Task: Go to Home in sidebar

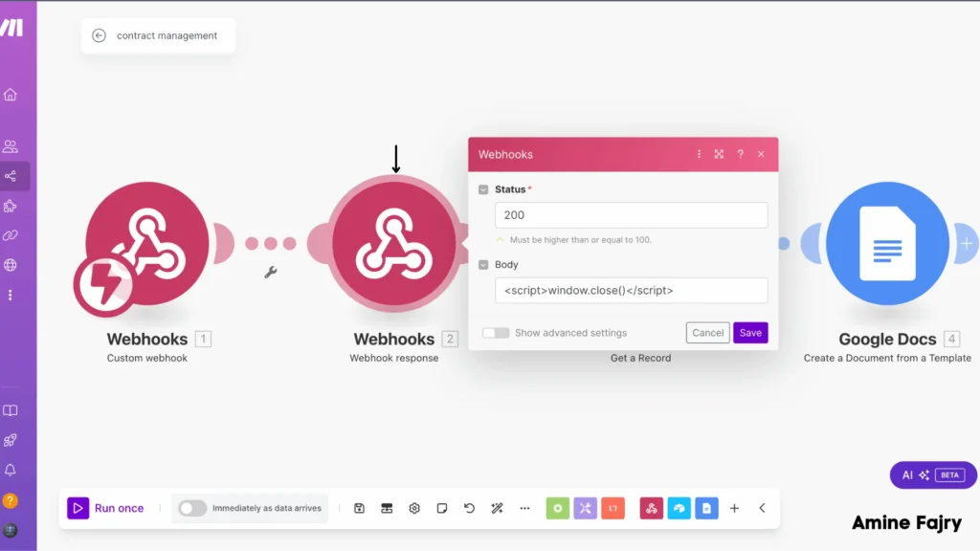Action: point(10,95)
